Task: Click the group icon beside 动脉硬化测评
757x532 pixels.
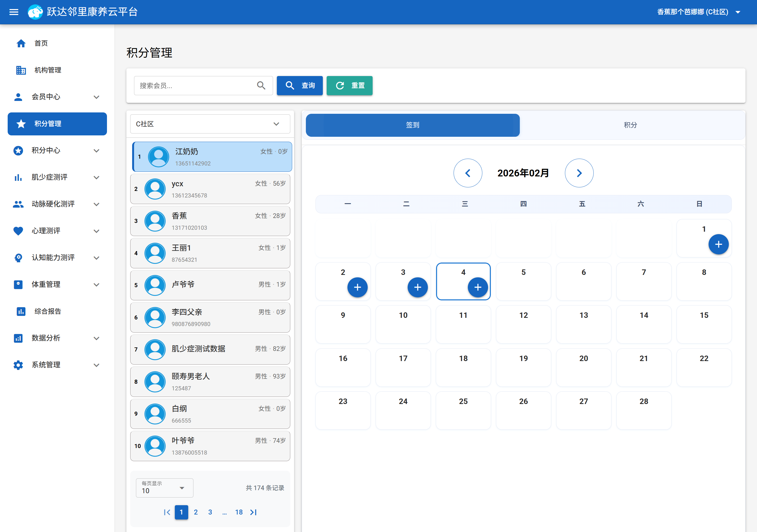Action: [x=18, y=204]
